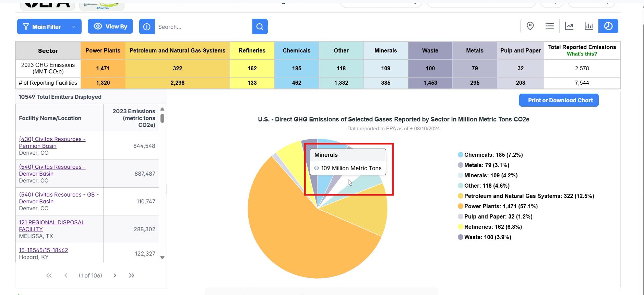This screenshot has height=295, width=644.
Task: Toggle Metals series in chart legend
Action: coord(484,165)
